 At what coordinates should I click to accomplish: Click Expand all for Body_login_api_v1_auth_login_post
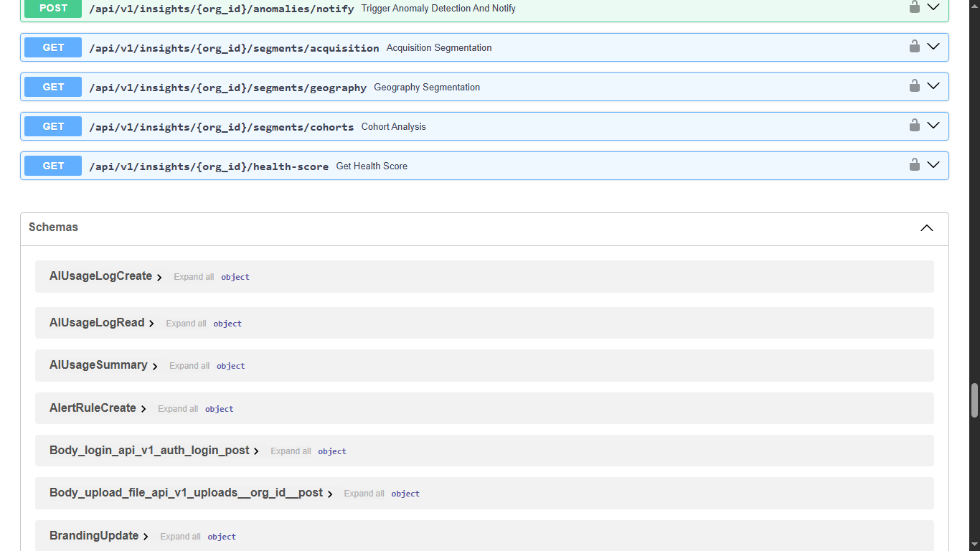(x=291, y=451)
